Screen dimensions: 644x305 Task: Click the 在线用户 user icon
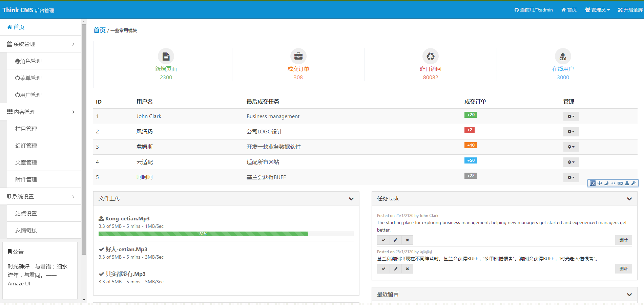tap(563, 56)
